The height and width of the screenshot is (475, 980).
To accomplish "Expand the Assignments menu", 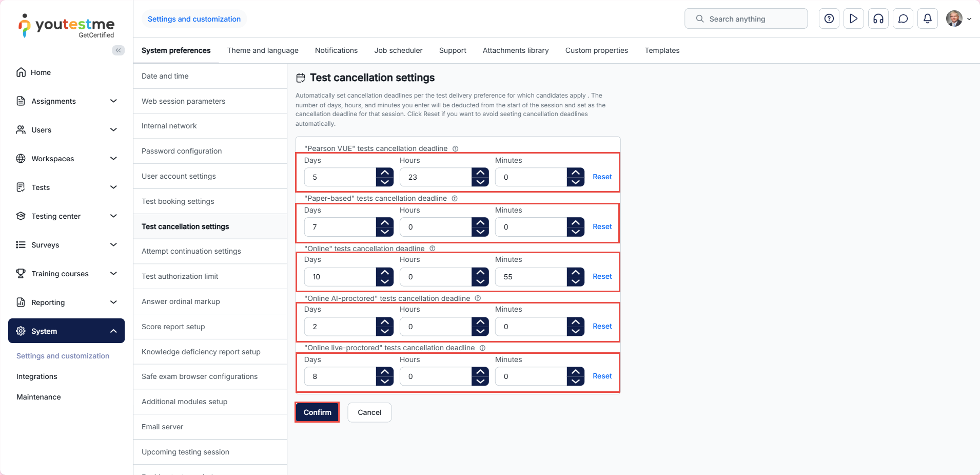I will [x=113, y=101].
